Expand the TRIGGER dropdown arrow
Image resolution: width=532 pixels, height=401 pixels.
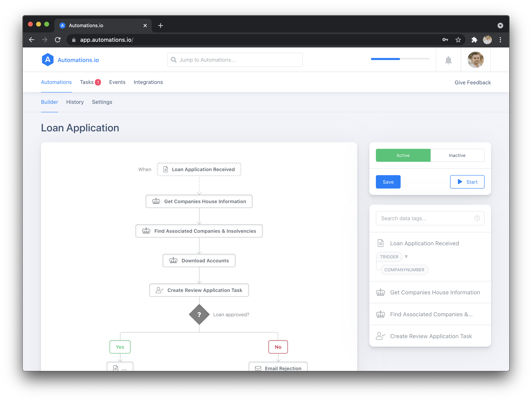407,257
